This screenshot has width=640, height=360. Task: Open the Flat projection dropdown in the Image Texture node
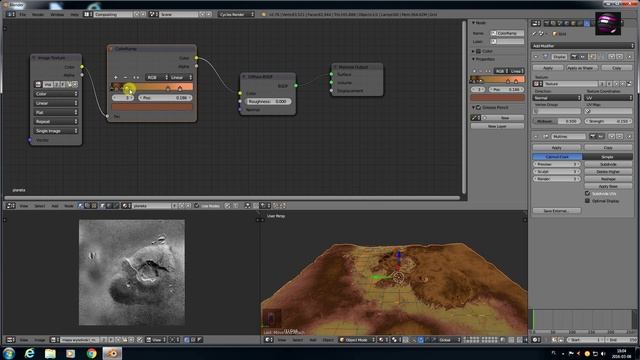point(56,112)
